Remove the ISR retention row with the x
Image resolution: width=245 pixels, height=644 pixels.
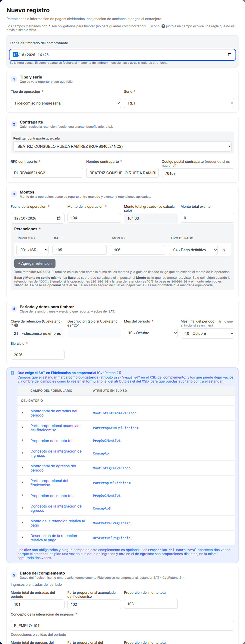coord(224,250)
